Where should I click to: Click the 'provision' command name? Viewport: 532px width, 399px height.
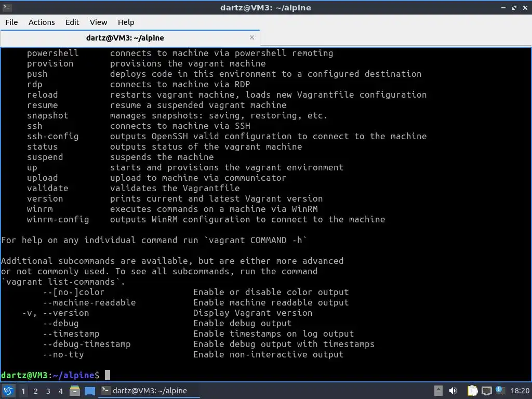(50, 63)
